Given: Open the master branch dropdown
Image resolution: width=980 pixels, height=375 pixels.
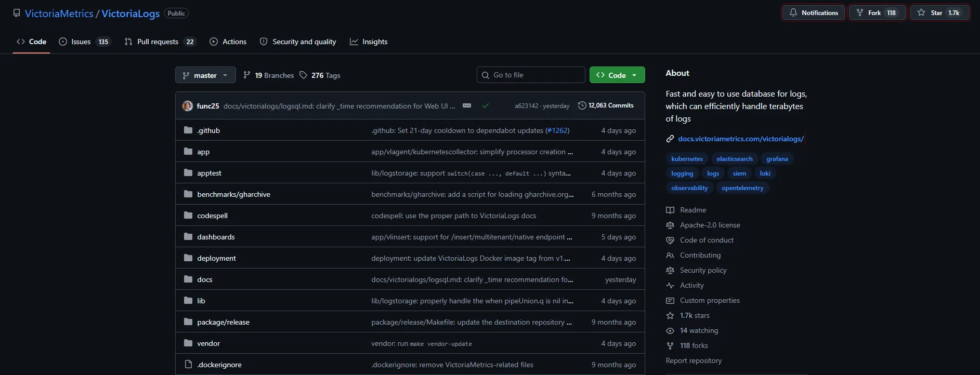Looking at the screenshot, I should coord(205,75).
